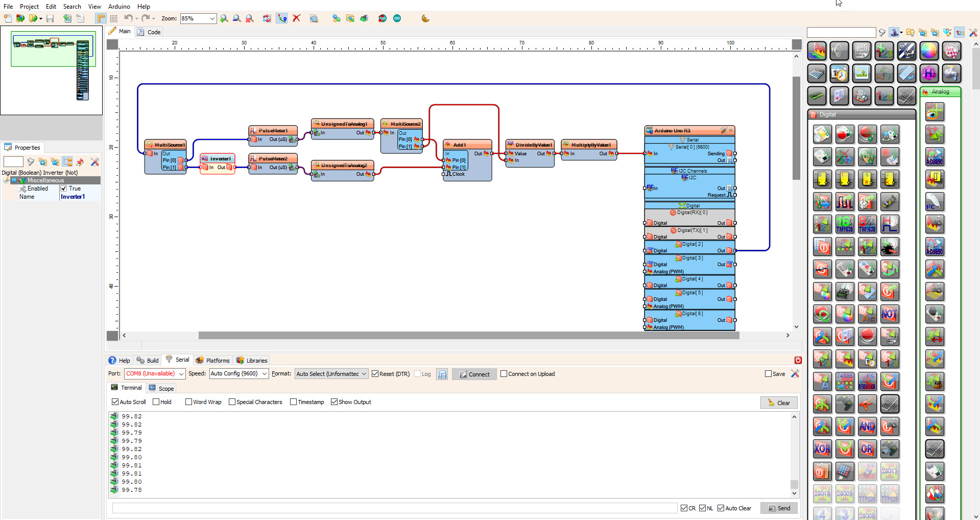Open the Arduino menu
The width and height of the screenshot is (980, 520).
[x=119, y=6]
